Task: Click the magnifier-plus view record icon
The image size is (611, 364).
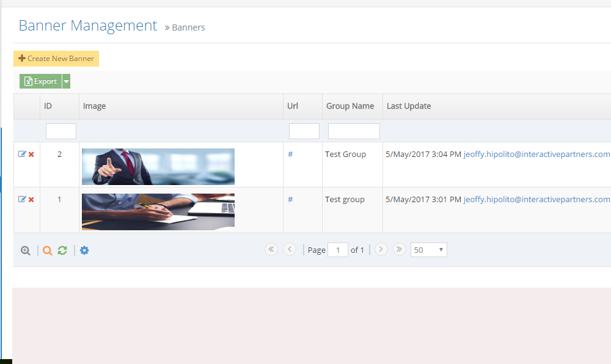Action: [x=26, y=250]
